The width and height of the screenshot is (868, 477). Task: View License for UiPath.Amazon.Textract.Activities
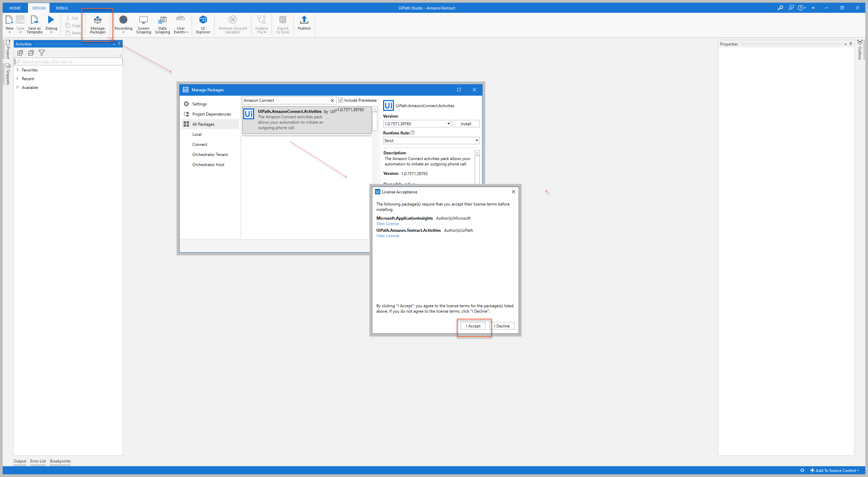[387, 236]
